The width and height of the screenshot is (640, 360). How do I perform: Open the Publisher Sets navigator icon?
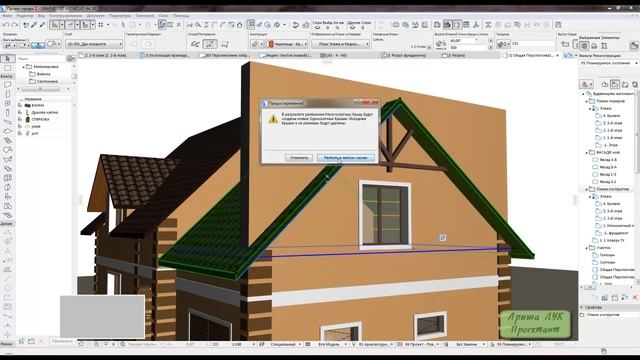pos(635,84)
